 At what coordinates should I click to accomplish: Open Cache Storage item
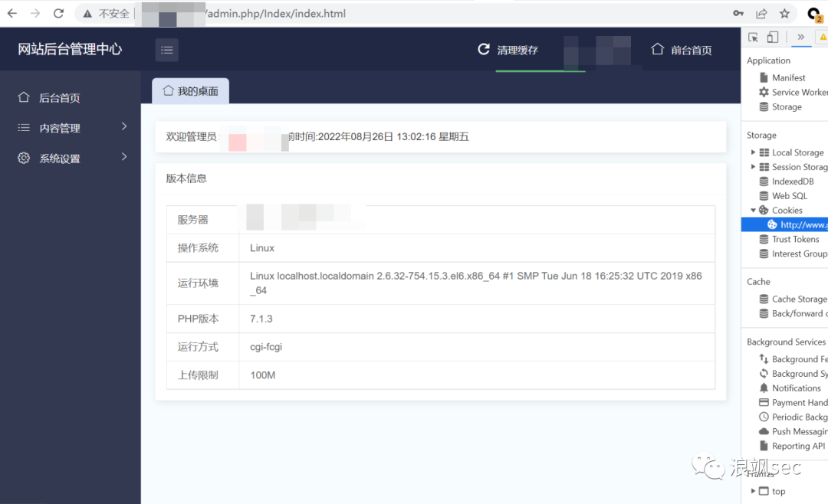(793, 299)
